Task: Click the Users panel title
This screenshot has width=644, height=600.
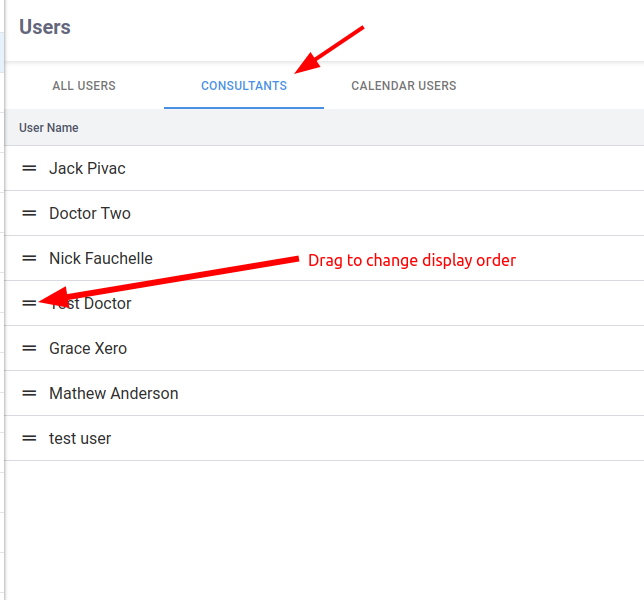Action: pyautogui.click(x=45, y=27)
